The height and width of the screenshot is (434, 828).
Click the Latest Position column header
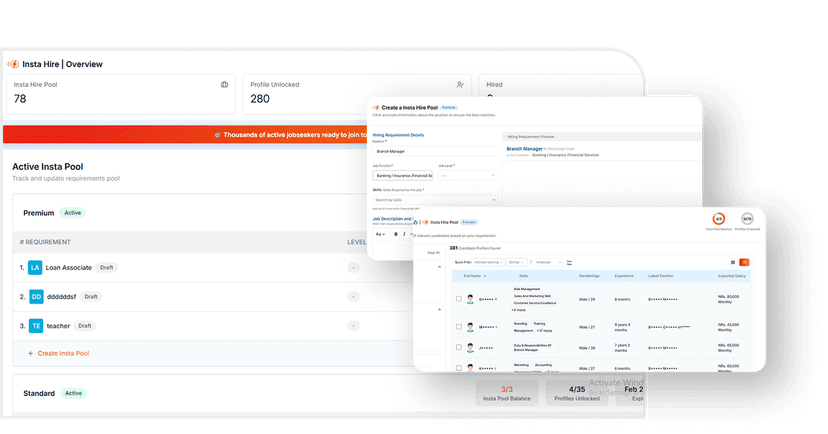coord(661,276)
